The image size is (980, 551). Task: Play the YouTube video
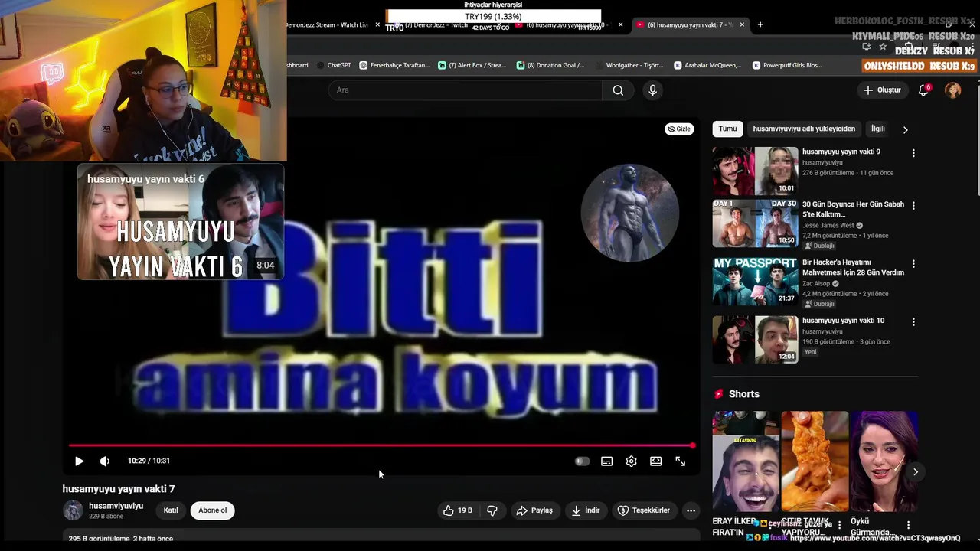79,461
